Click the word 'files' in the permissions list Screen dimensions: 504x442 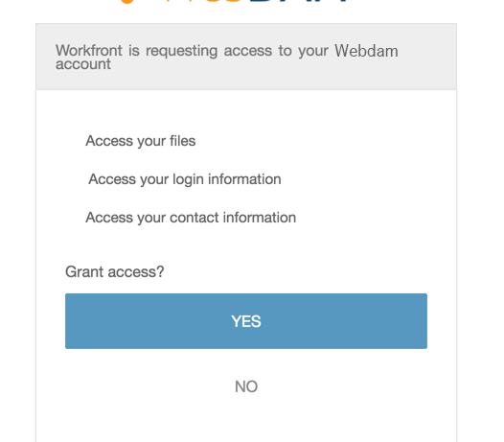(183, 141)
